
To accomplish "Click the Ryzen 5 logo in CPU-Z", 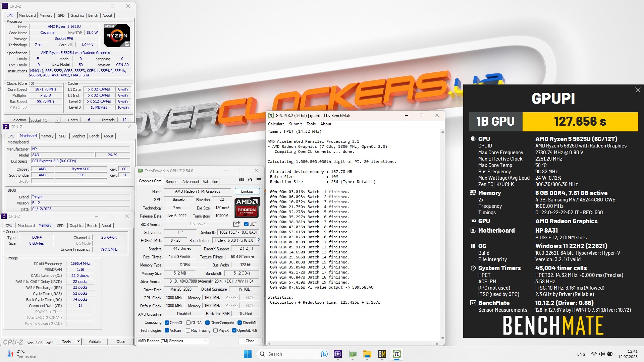I will click(x=117, y=35).
